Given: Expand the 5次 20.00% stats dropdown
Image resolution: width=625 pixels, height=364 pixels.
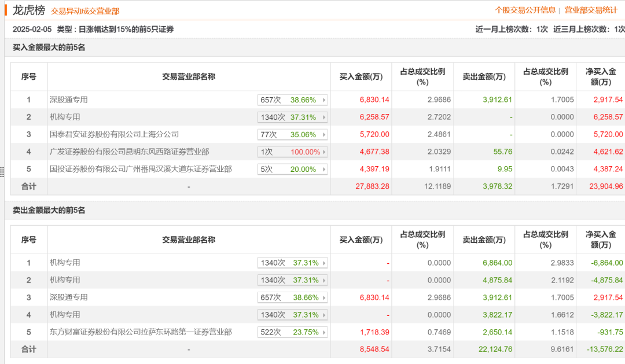Looking at the screenshot, I should click(292, 169).
